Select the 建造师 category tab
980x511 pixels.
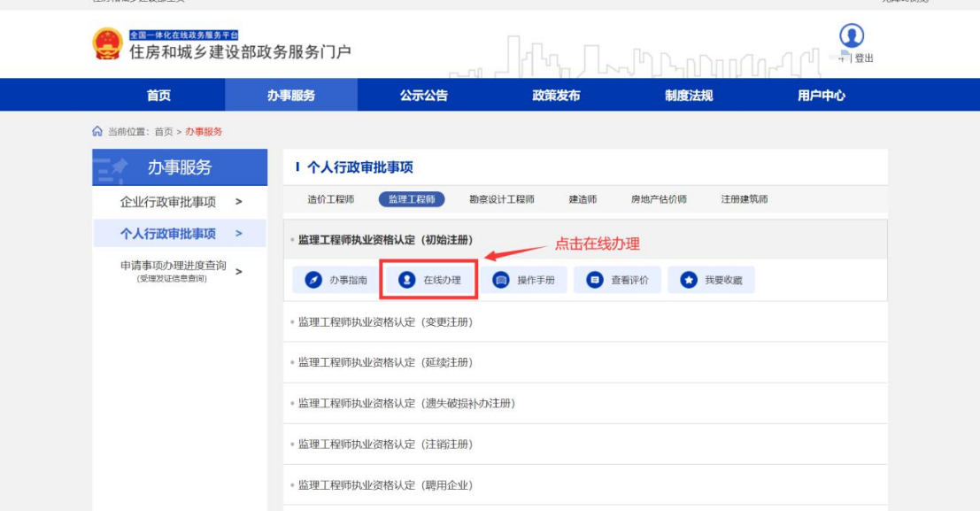coord(582,199)
